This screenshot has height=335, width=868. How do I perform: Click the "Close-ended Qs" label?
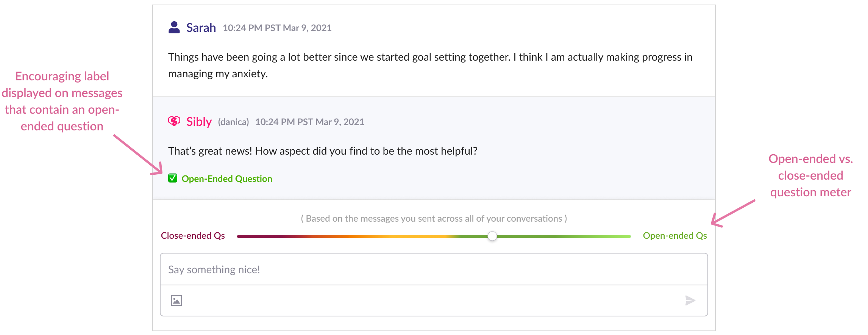[193, 236]
